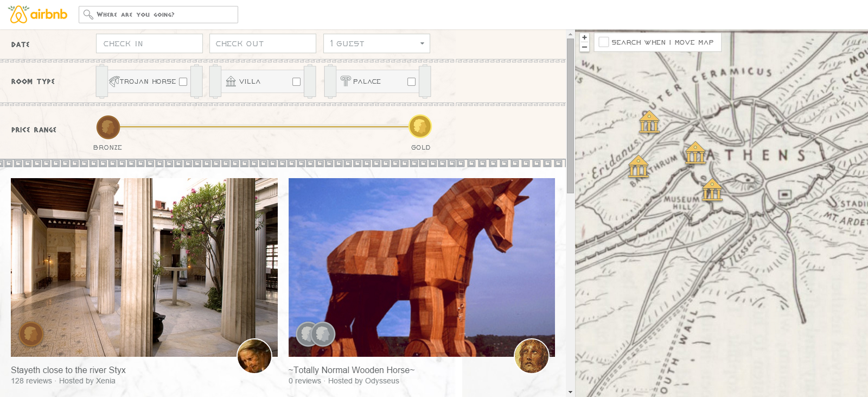Click the bronze coin price badge on the Styx listing

tap(31, 334)
